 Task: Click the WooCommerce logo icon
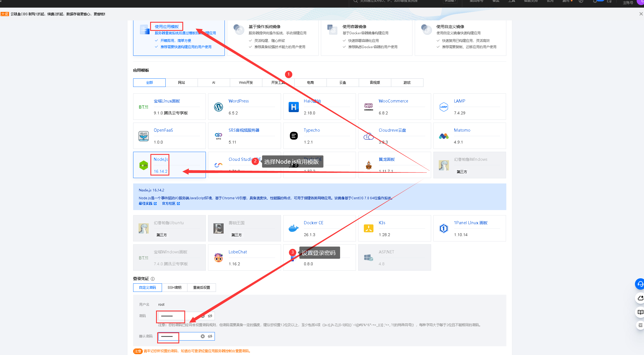368,107
